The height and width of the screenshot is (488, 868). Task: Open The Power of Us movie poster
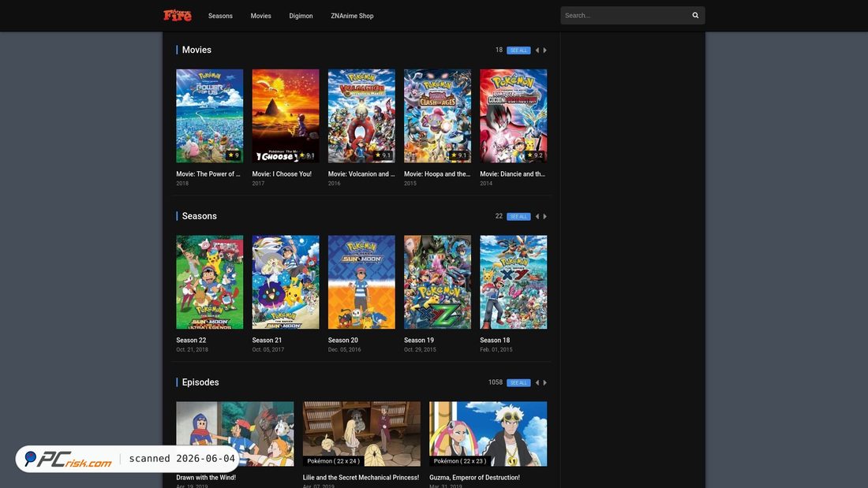tap(209, 116)
